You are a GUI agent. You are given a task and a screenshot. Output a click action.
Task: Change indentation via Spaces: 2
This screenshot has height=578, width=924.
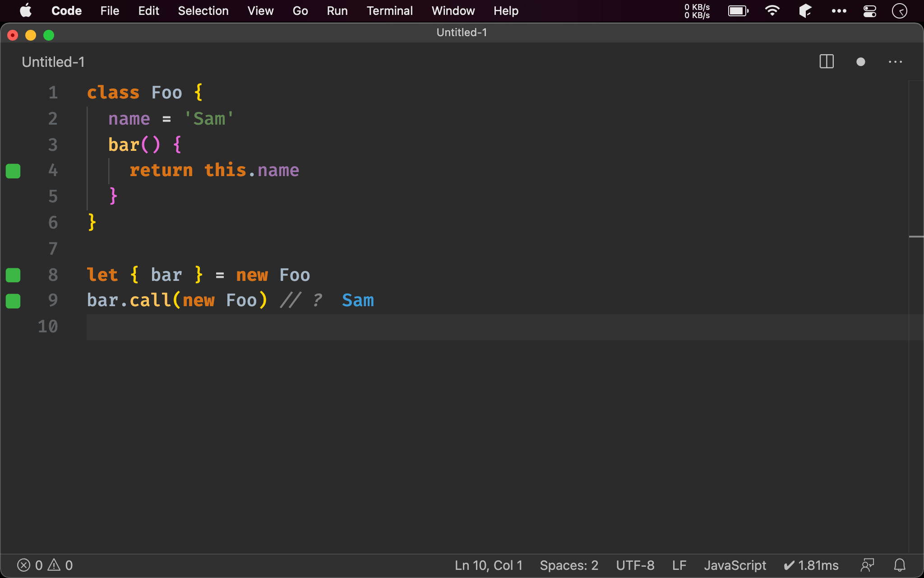(x=568, y=565)
